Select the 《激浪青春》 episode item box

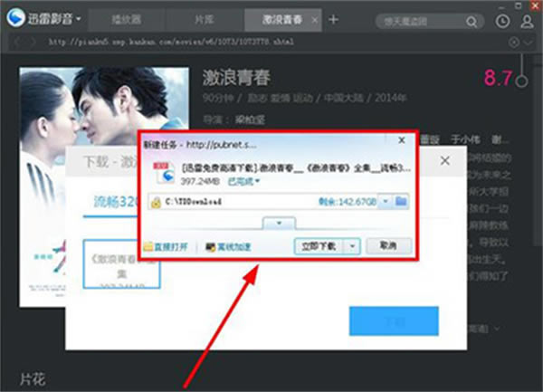[x=122, y=263]
